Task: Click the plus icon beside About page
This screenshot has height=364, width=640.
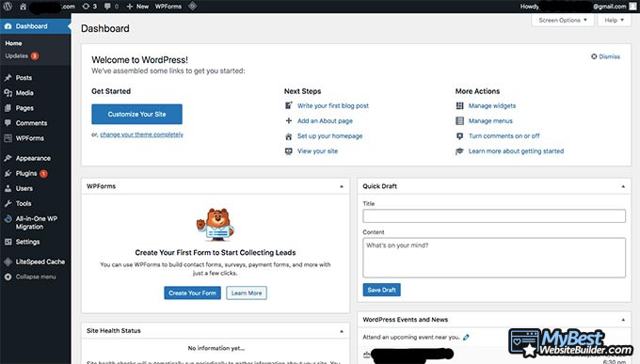Action: click(289, 120)
